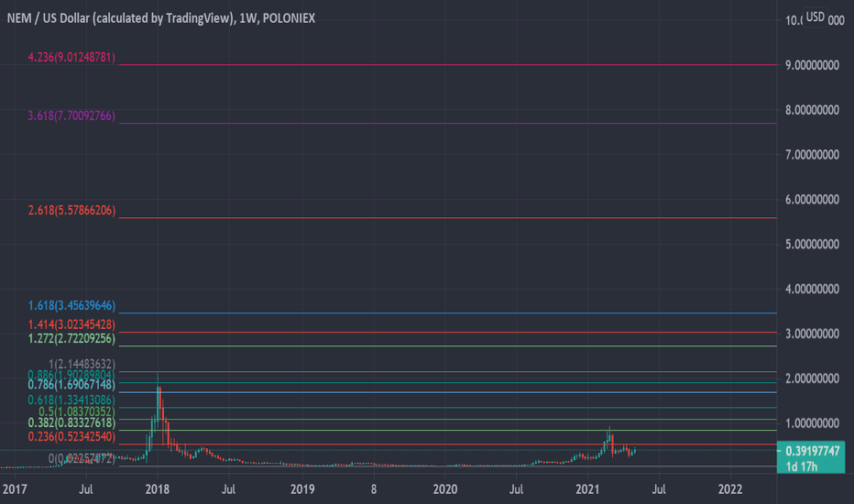The image size is (854, 504).
Task: Click the 2018 label on the time axis
Action: (x=158, y=488)
